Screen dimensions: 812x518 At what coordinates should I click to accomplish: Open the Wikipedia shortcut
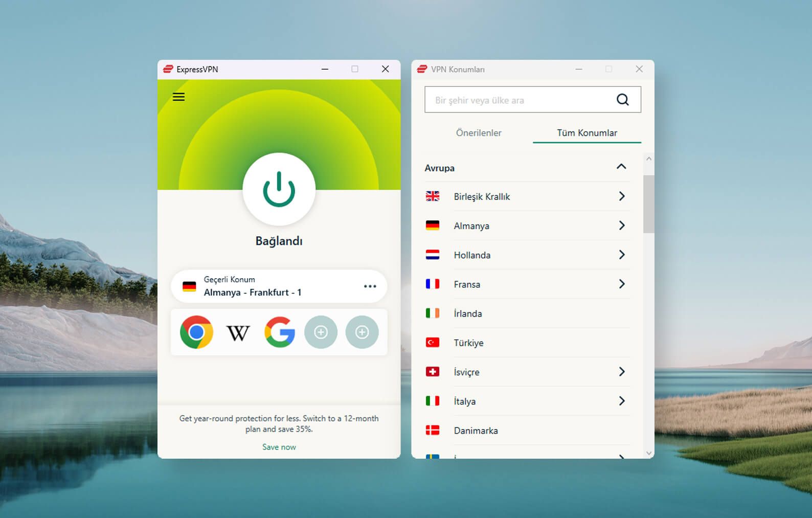pos(238,333)
